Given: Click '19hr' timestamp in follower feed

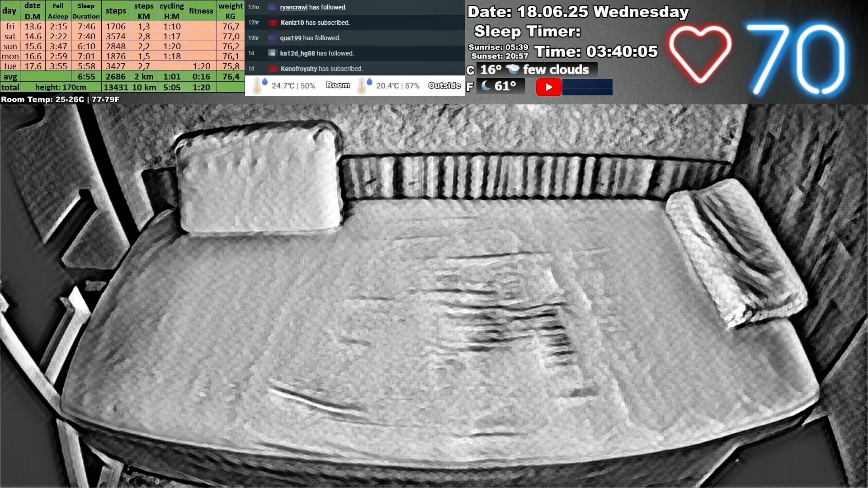Looking at the screenshot, I should (x=254, y=38).
